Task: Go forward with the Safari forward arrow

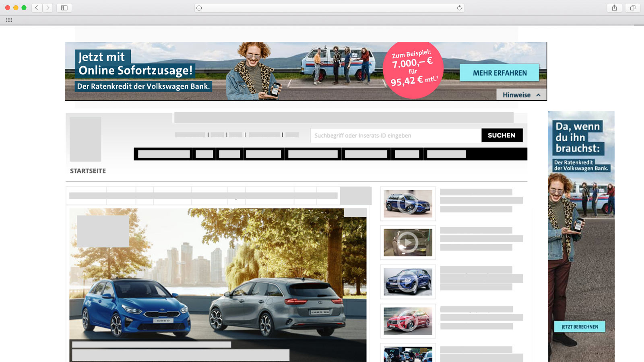Action: tap(47, 8)
